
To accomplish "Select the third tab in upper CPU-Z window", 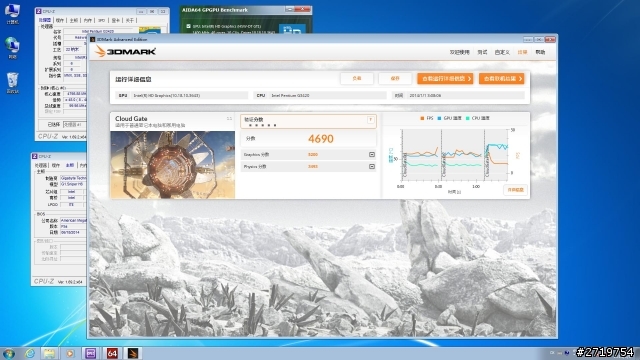I will click(74, 20).
